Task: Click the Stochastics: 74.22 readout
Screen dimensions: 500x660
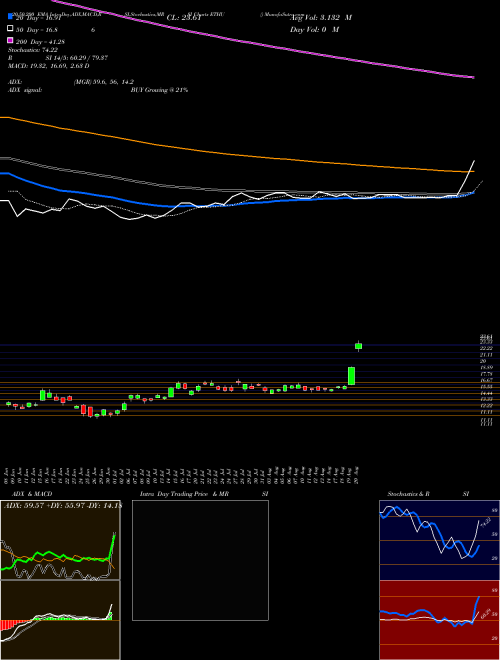Action: click(30, 50)
